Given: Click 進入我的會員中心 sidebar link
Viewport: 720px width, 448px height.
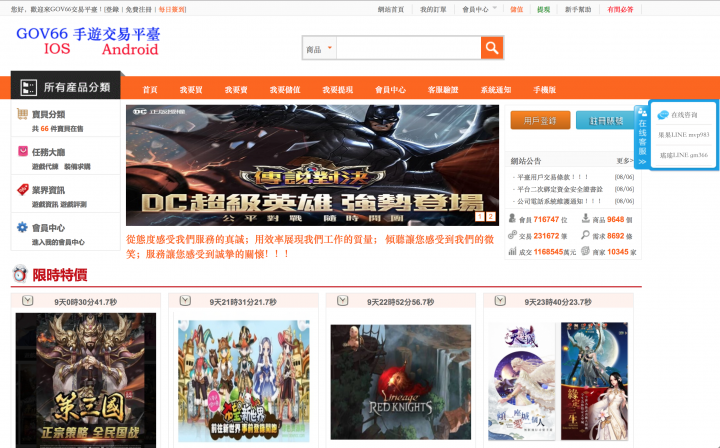Looking at the screenshot, I should tap(58, 242).
